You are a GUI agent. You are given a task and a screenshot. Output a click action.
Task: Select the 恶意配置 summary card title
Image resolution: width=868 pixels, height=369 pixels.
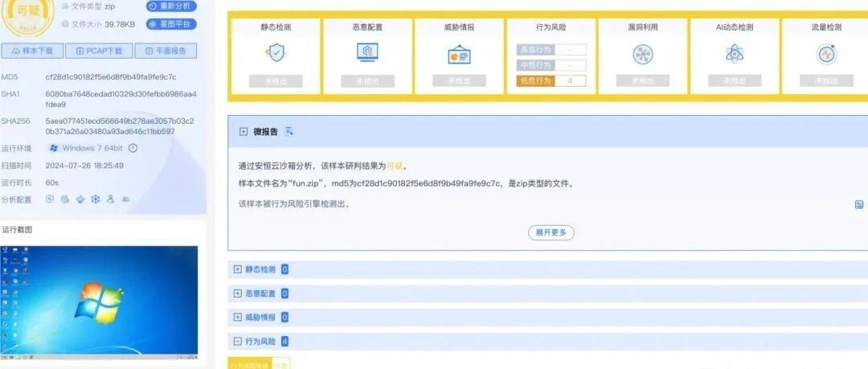point(367,27)
